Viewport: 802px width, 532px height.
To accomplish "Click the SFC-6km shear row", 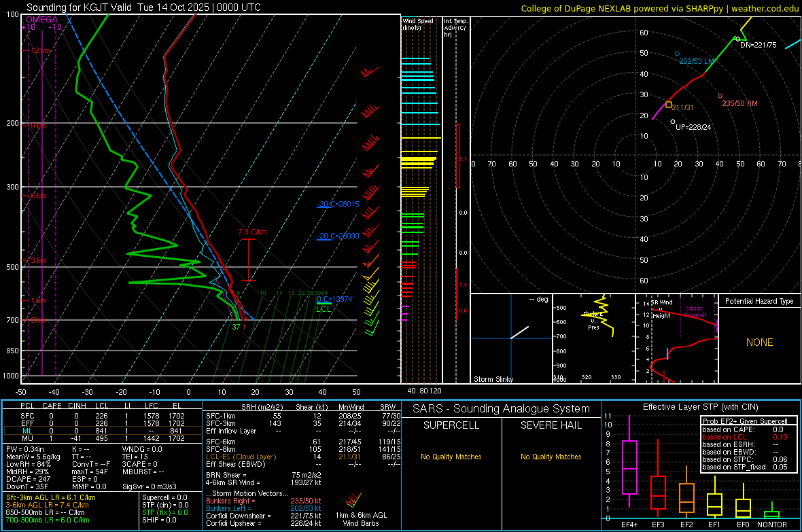I will pyautogui.click(x=303, y=442).
